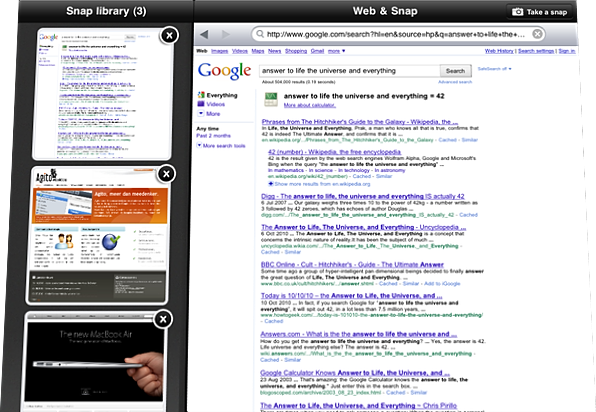Click the Google Search button

click(x=455, y=71)
